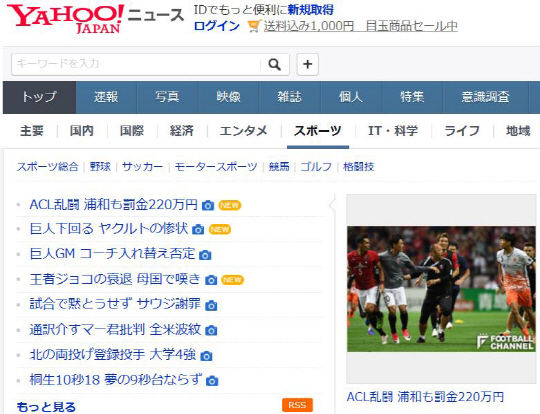The image size is (540, 414).
Task: Click camera icon after 桐生10秒18 headline
Action: pyautogui.click(x=212, y=381)
